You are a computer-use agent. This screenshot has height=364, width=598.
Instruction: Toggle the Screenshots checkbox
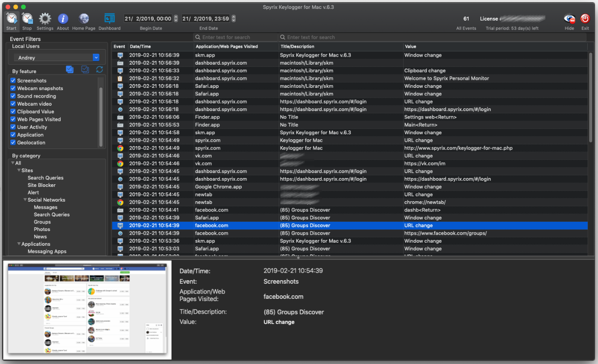click(x=13, y=81)
